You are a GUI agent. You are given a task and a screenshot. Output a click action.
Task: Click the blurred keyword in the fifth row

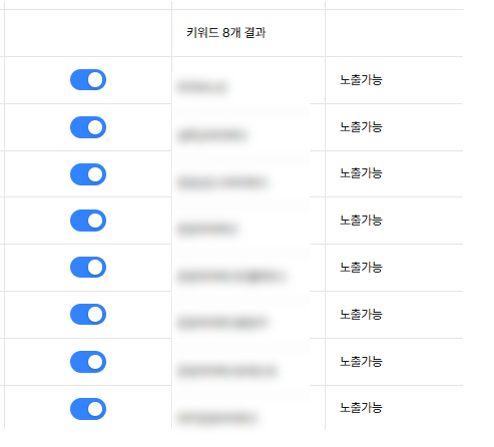[x=232, y=276]
